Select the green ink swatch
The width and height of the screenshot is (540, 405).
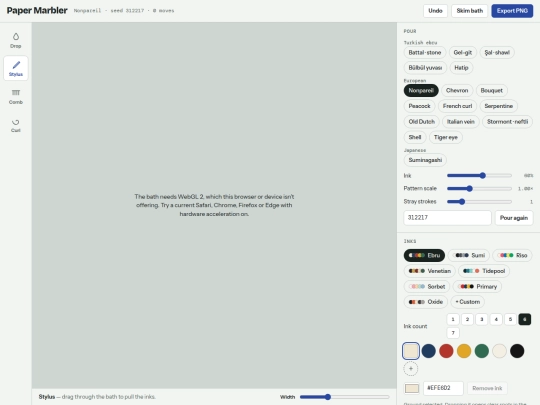[481, 351]
